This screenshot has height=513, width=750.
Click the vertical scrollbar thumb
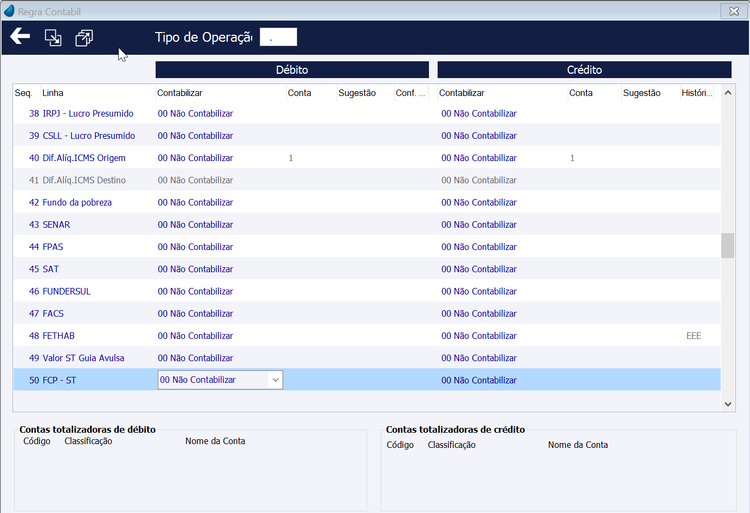[728, 245]
